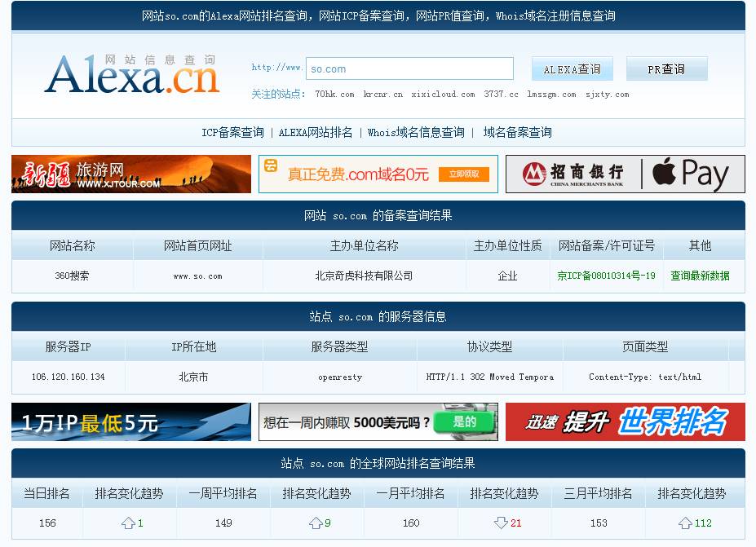Viewport: 756px width, 547px height.
Task: Click the Content-Type: text/html cell
Action: [645, 377]
